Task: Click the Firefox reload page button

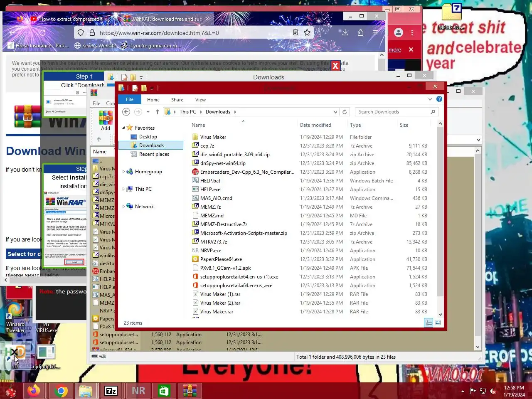Action: (x=42, y=32)
